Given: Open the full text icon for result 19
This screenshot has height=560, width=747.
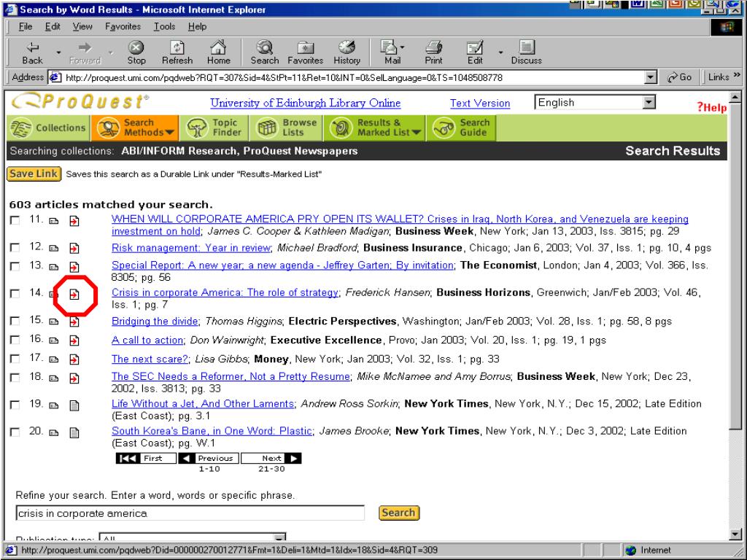Looking at the screenshot, I should click(x=74, y=405).
